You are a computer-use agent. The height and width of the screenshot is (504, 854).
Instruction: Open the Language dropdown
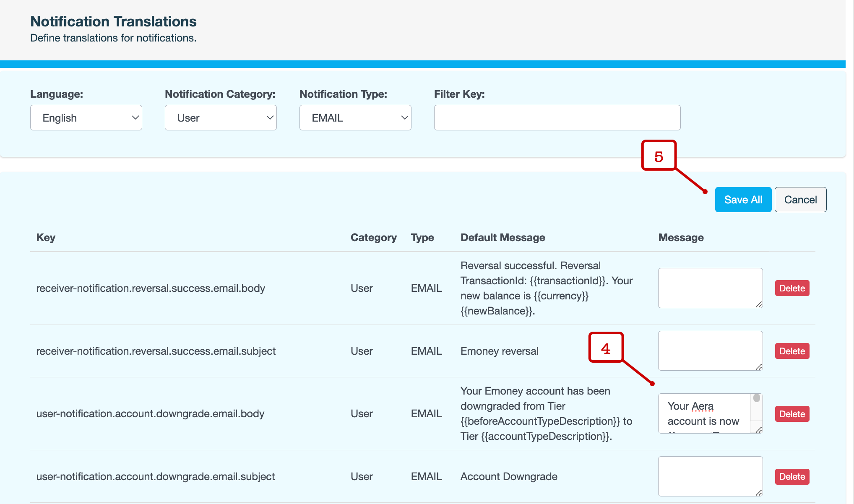[86, 118]
